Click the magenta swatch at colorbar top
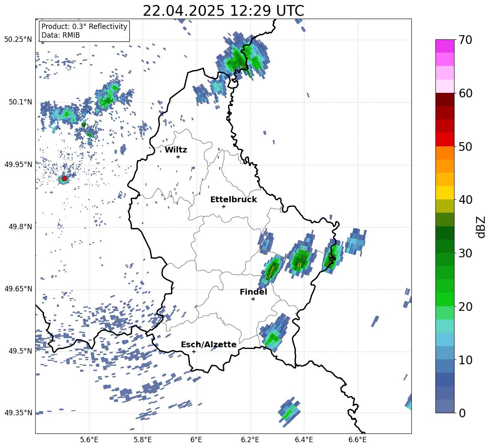Image resolution: width=491 pixels, height=448 pixels. coord(445,46)
